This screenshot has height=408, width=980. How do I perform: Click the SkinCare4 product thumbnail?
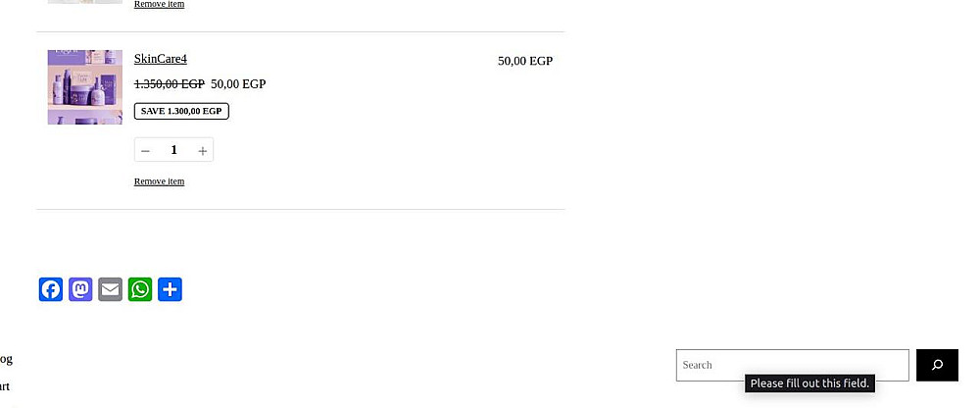click(85, 87)
